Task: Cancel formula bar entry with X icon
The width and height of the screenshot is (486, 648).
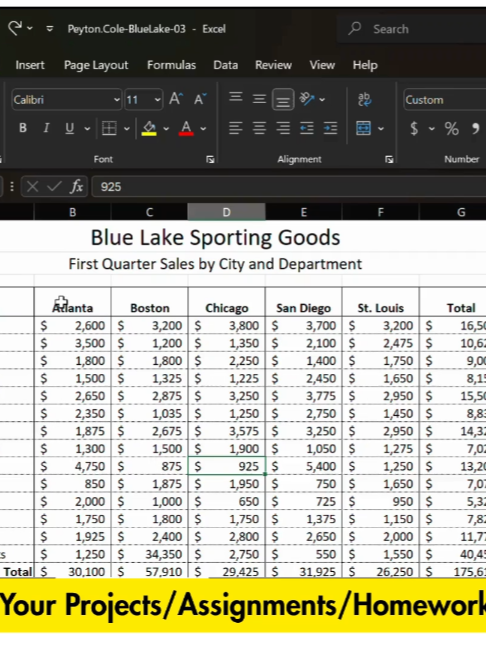Action: point(32,187)
